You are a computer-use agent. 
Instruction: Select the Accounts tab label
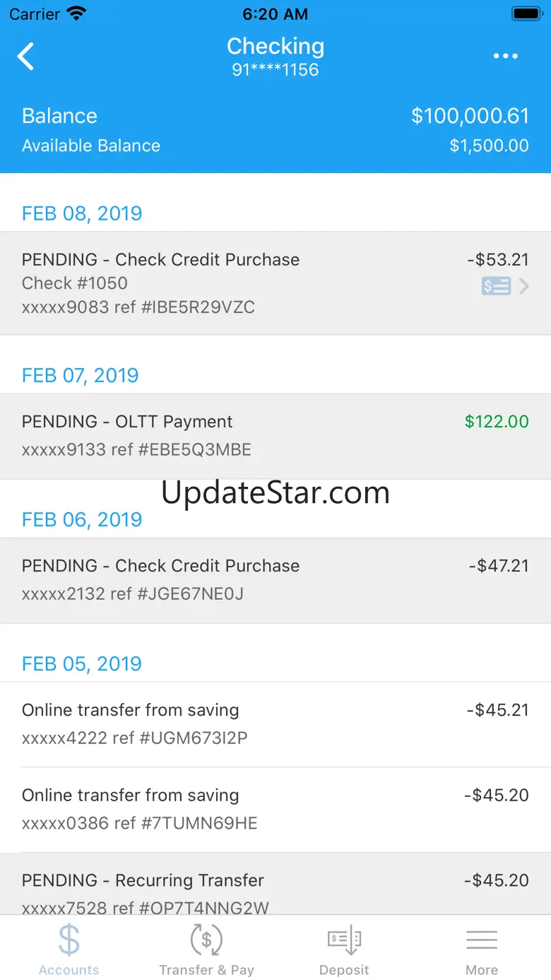tap(69, 970)
